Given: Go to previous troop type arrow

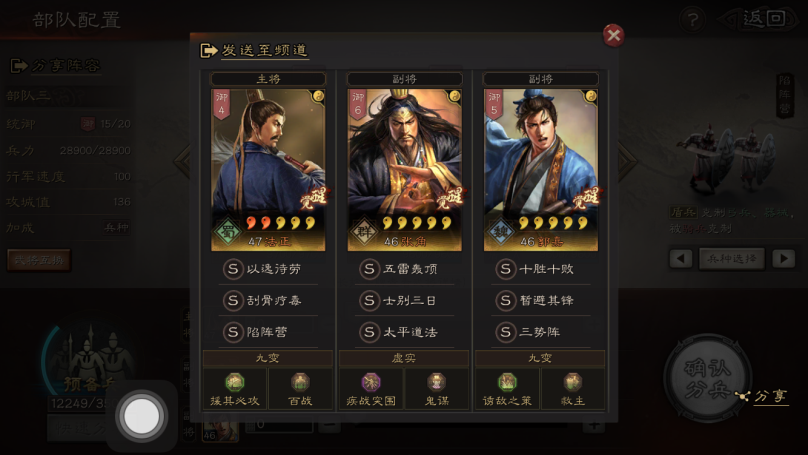Looking at the screenshot, I should click(681, 258).
